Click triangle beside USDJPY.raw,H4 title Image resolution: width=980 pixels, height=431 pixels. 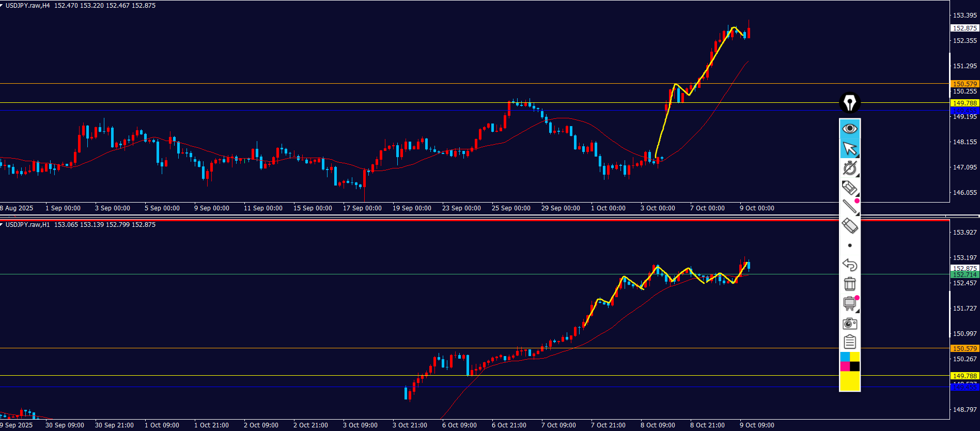[x=2, y=6]
